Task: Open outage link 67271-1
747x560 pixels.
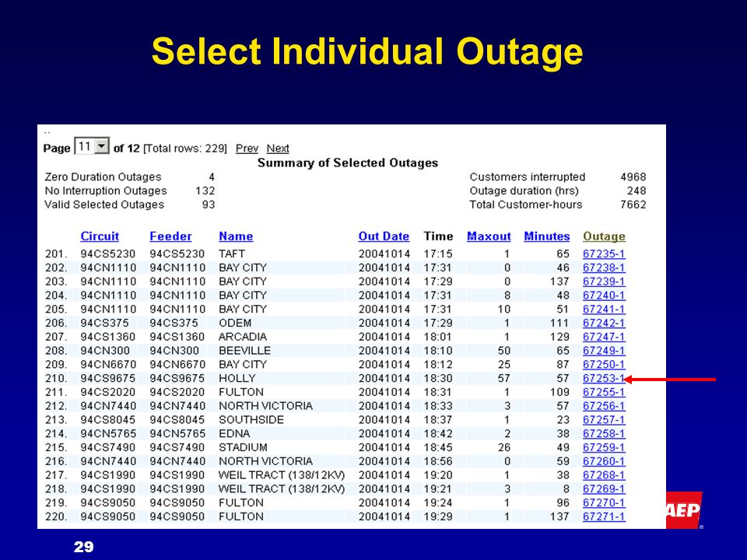Action: click(604, 516)
